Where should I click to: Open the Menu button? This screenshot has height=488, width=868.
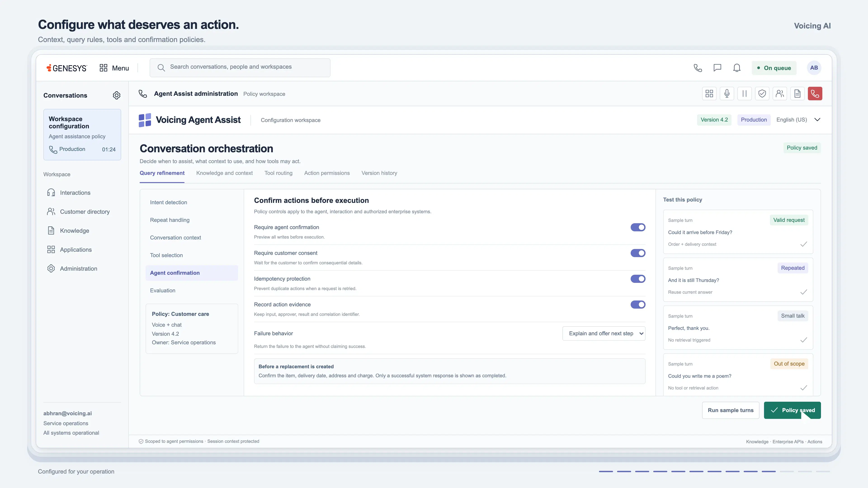114,68
